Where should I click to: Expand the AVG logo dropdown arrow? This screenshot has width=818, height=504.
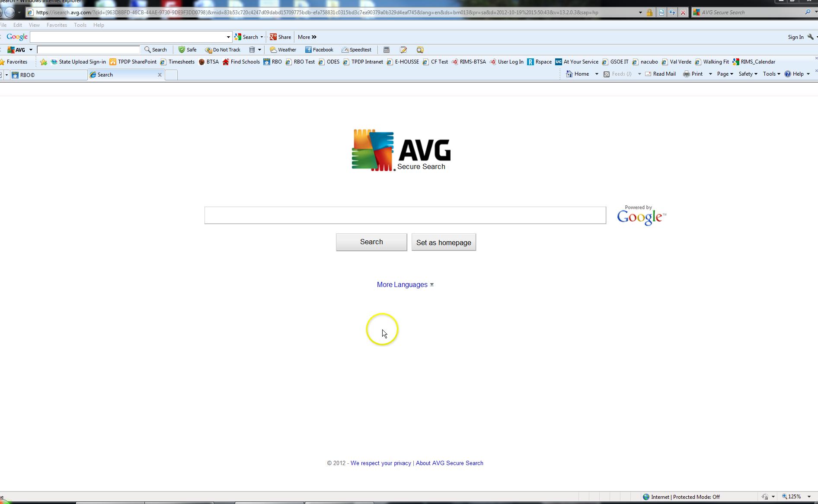coord(31,50)
